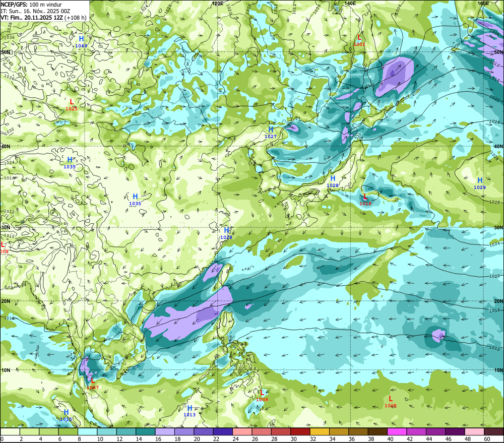Click the 120E longitude label

218,3
